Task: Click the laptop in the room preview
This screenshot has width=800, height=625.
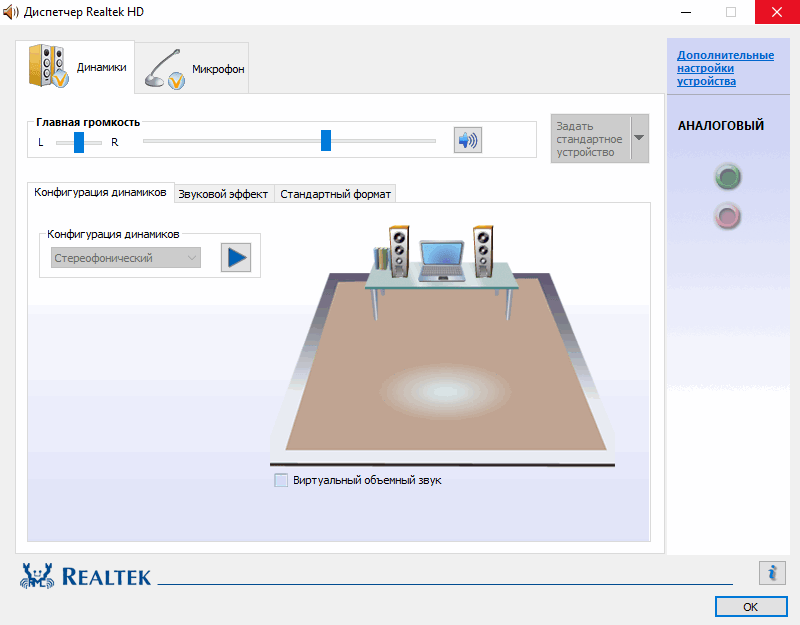Action: coord(442,261)
